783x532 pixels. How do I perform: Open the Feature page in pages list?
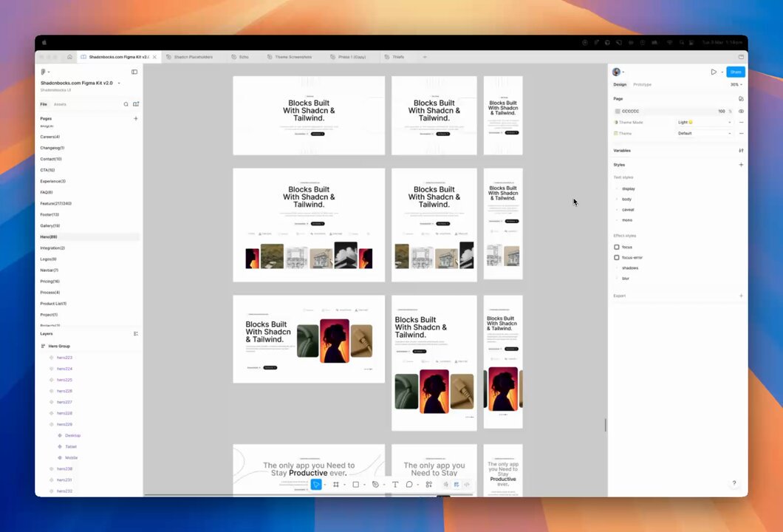point(56,204)
